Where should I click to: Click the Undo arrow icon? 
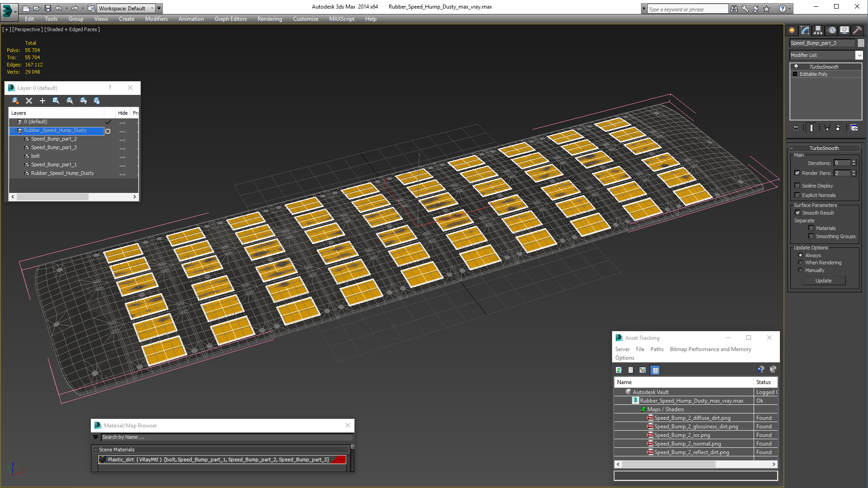pos(58,8)
